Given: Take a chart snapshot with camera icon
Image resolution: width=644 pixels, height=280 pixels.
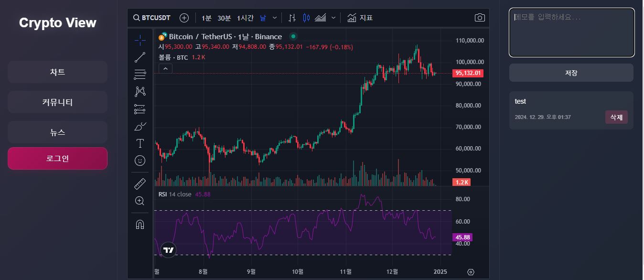Looking at the screenshot, I should pos(480,18).
